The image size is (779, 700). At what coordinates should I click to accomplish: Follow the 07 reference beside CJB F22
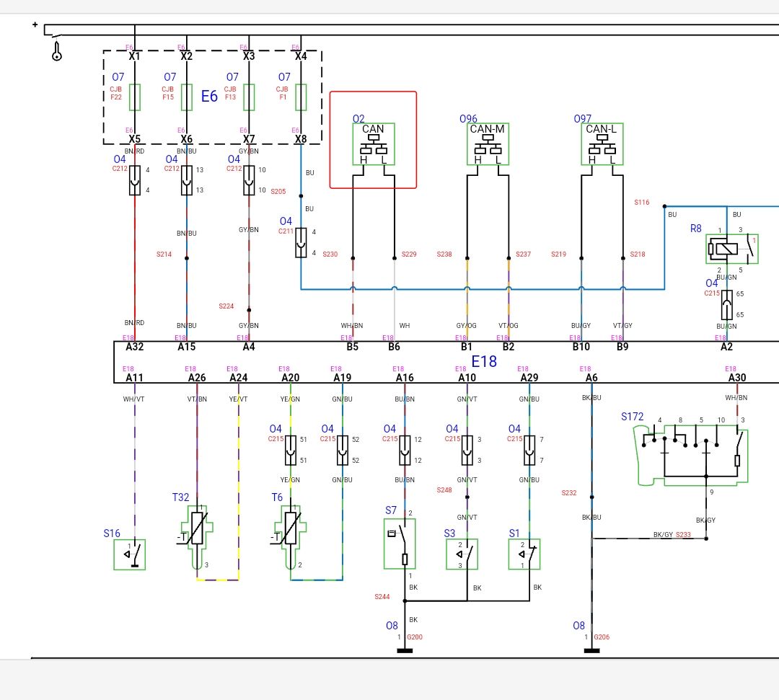coord(118,77)
